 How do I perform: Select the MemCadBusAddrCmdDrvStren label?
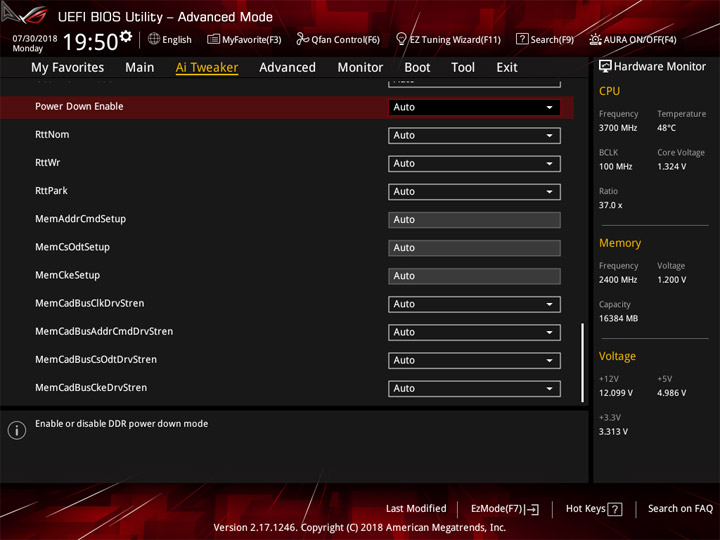tap(104, 331)
